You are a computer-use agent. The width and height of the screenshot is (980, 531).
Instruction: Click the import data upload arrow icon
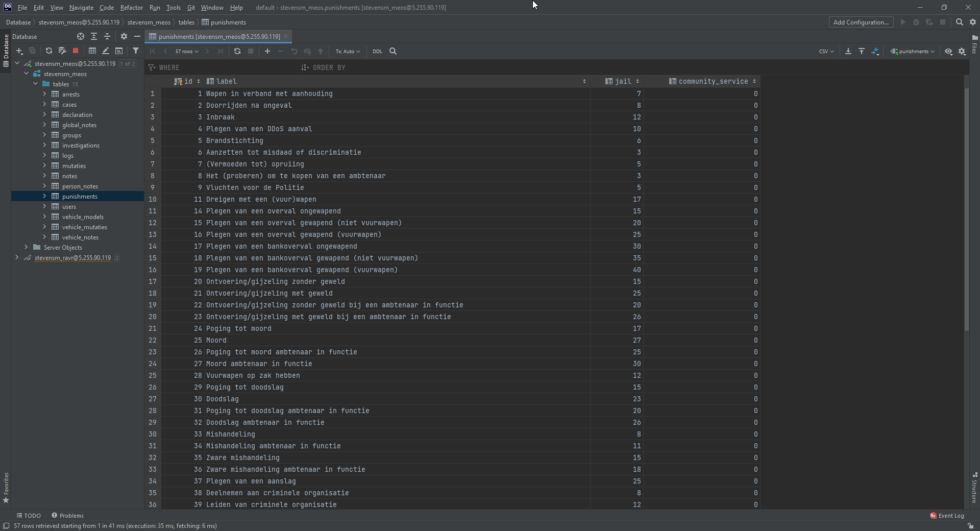click(x=862, y=51)
